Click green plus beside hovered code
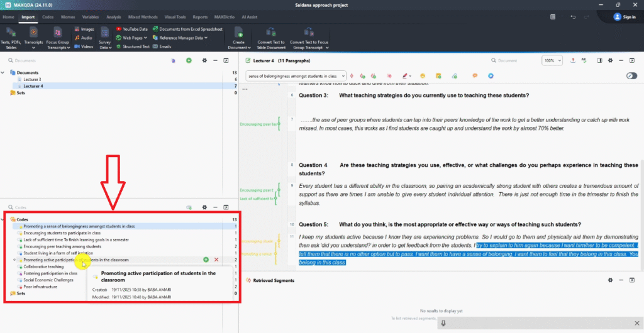The image size is (644, 333). (x=206, y=259)
